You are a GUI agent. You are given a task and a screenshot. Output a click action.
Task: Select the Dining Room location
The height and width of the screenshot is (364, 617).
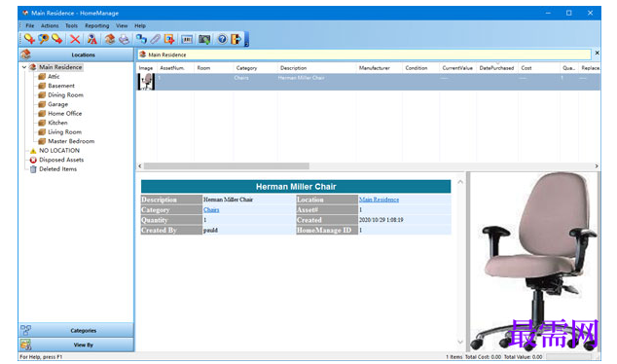[x=65, y=94]
